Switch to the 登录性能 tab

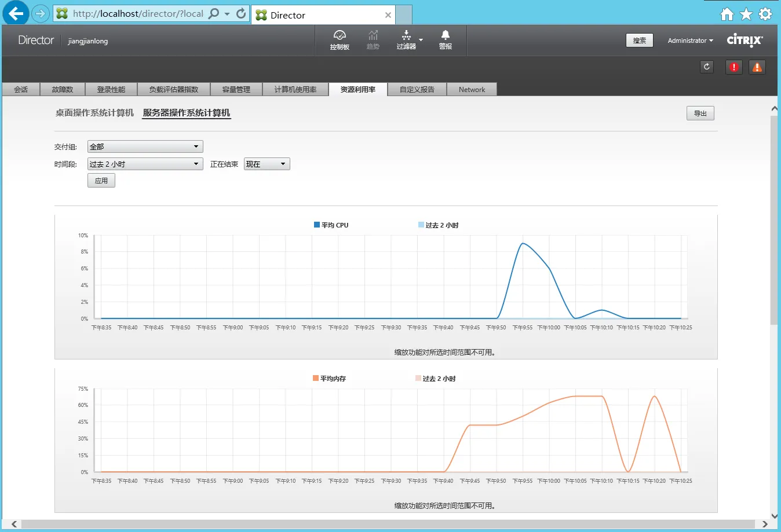click(111, 89)
